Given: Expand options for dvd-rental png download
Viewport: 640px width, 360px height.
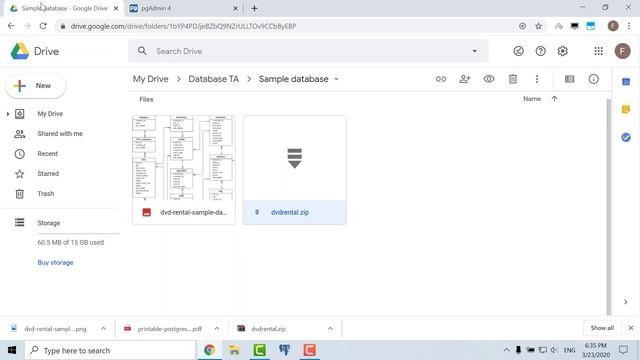Looking at the screenshot, I should point(103,329).
